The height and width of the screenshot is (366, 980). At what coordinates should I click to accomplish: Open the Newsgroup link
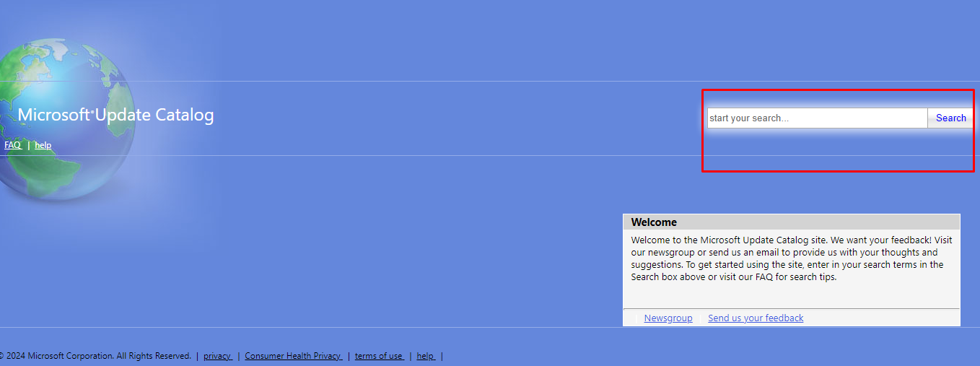click(x=668, y=318)
